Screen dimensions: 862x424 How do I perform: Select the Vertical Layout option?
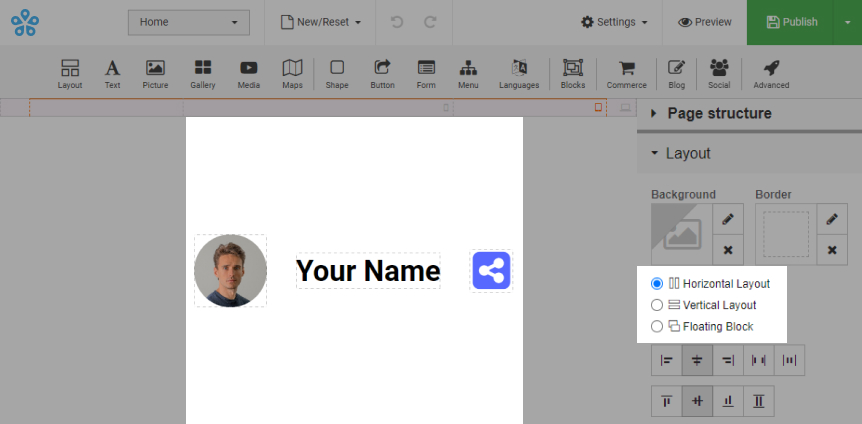pos(657,305)
